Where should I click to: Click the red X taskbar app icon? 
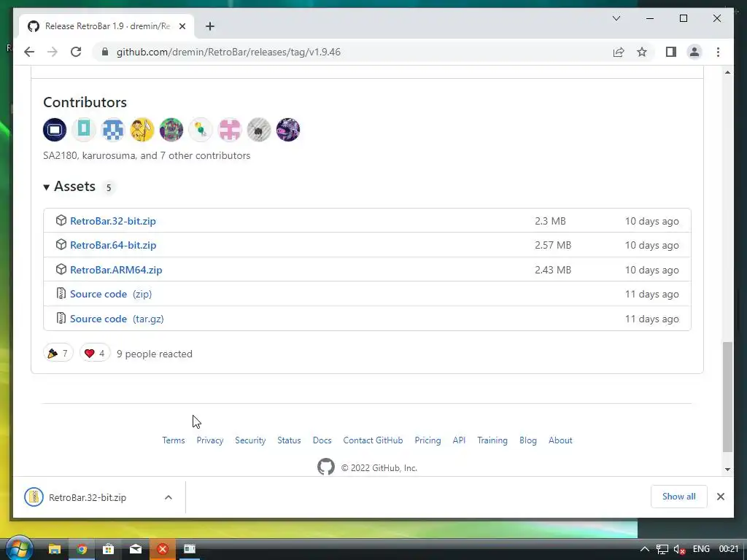tap(163, 549)
